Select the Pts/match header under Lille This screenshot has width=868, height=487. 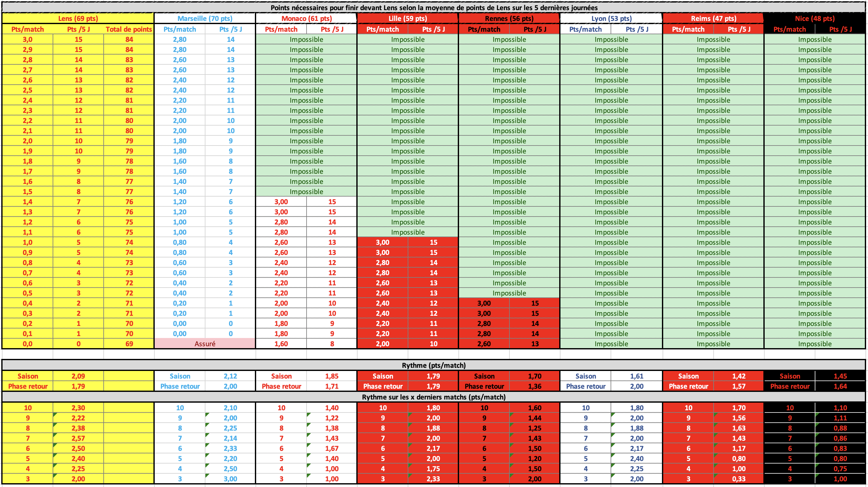click(383, 29)
